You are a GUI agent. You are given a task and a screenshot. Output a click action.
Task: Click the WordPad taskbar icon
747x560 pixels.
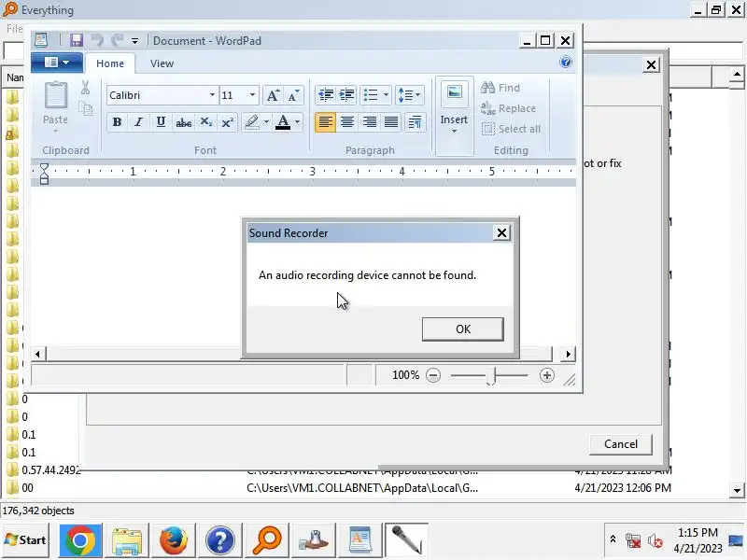coord(360,540)
